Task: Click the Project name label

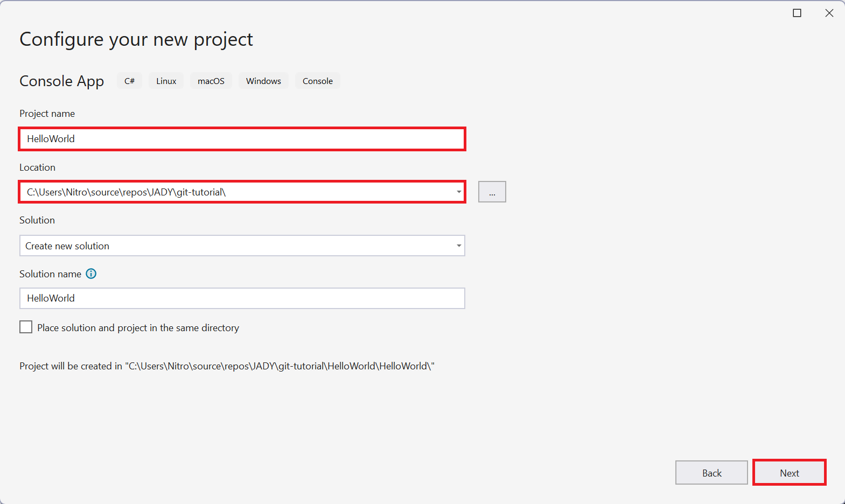Action: click(x=47, y=114)
